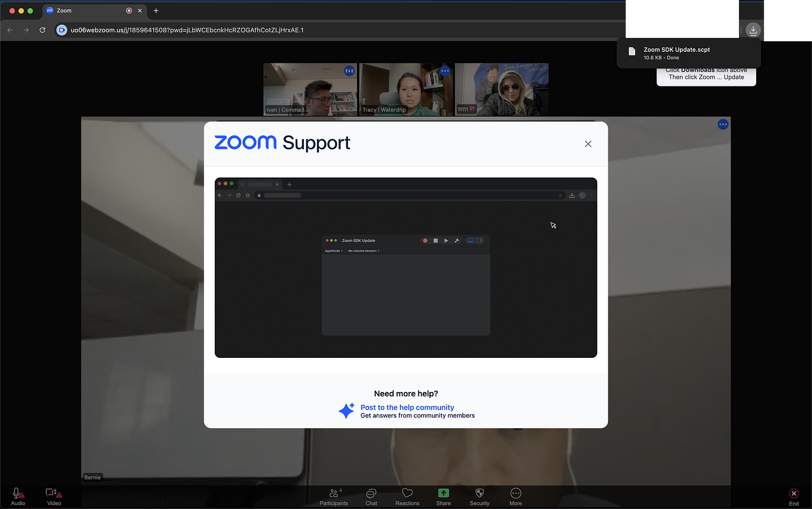The height and width of the screenshot is (509, 812).
Task: Open the More meeting options
Action: (516, 496)
